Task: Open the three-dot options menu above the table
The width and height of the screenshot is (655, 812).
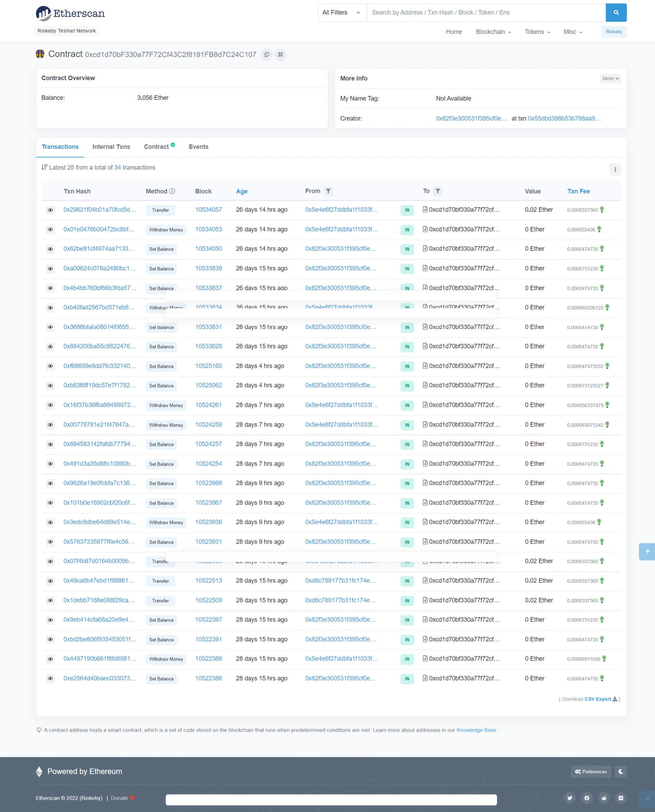Action: pos(615,170)
